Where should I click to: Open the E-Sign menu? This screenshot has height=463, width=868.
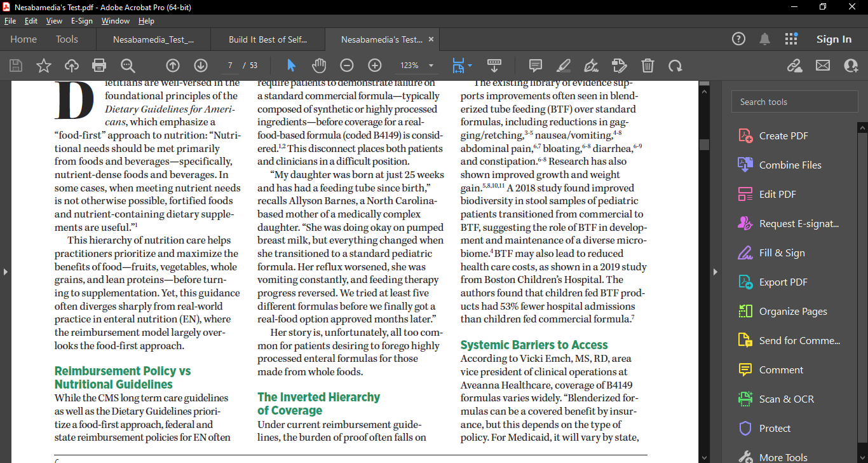point(81,21)
